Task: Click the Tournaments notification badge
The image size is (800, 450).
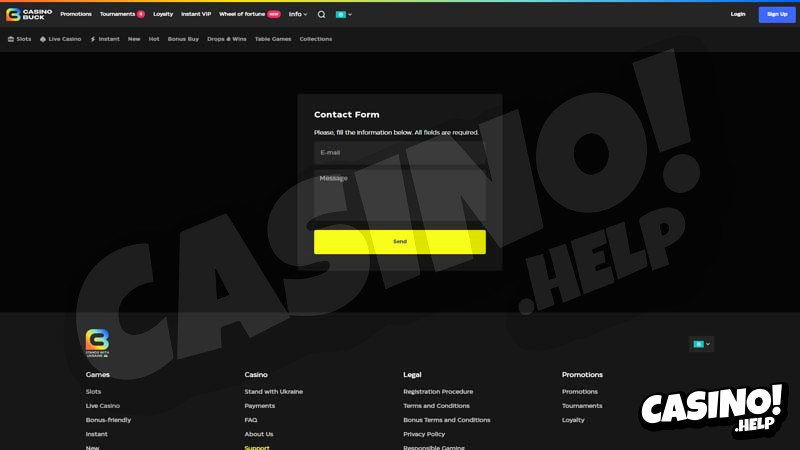Action: 141,14
